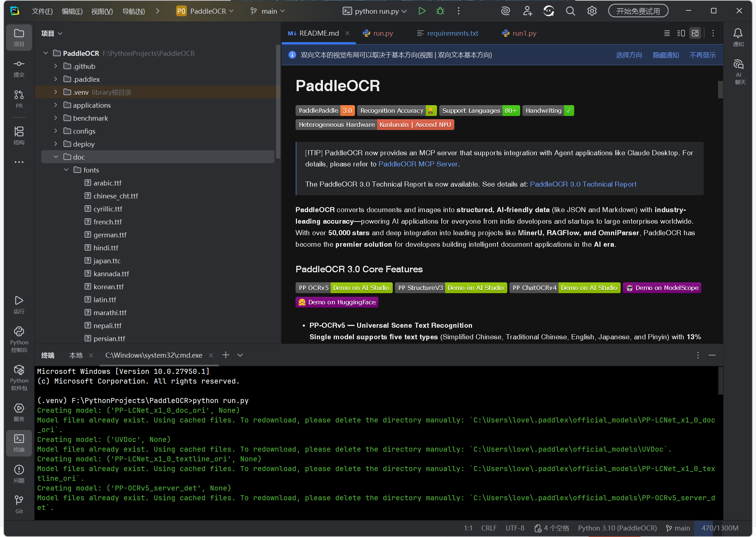756x537 pixels.
Task: Switch to editor-only view mode
Action: click(x=667, y=33)
